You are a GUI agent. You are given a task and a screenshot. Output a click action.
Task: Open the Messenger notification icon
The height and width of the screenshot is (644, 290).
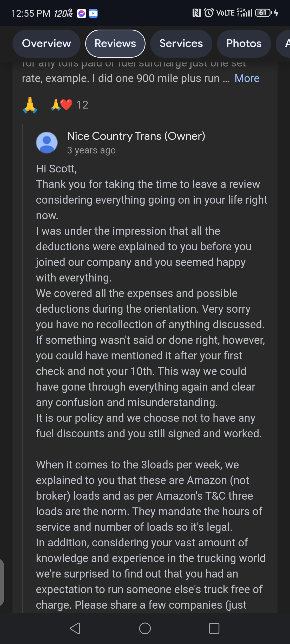click(82, 14)
